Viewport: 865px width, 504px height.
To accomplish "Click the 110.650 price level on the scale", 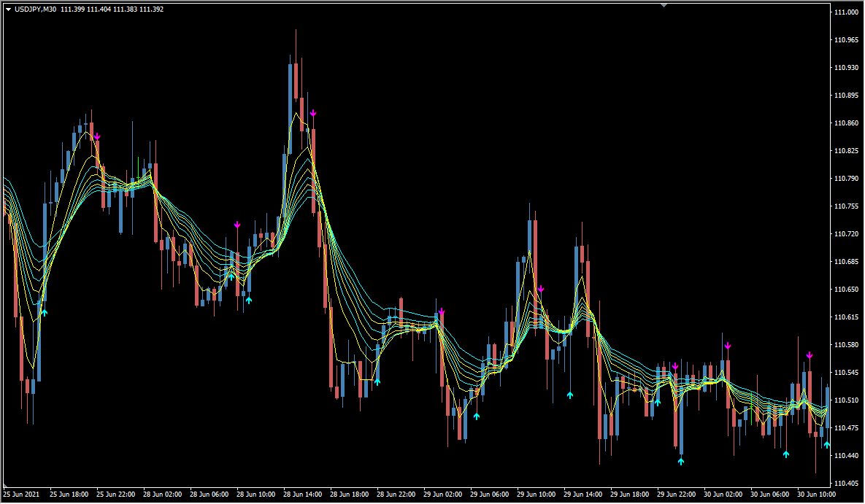I will point(847,290).
